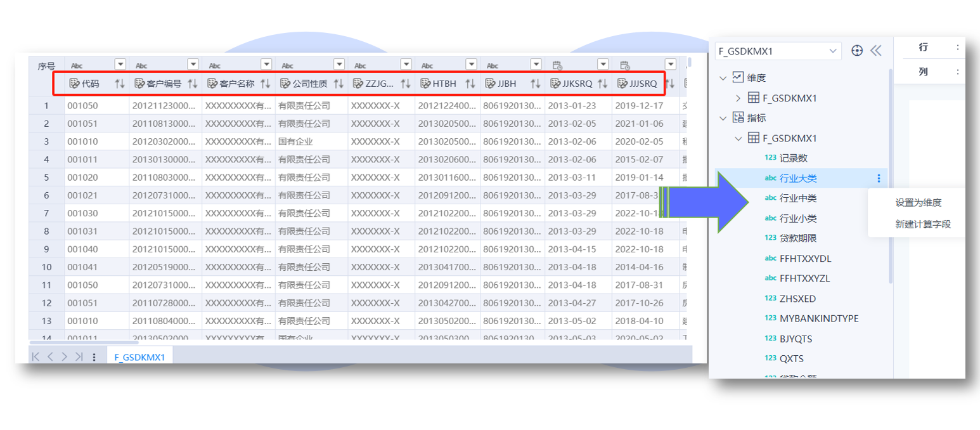The height and width of the screenshot is (430, 980).
Task: Click the sort arrows on 代码 column
Action: [120, 83]
